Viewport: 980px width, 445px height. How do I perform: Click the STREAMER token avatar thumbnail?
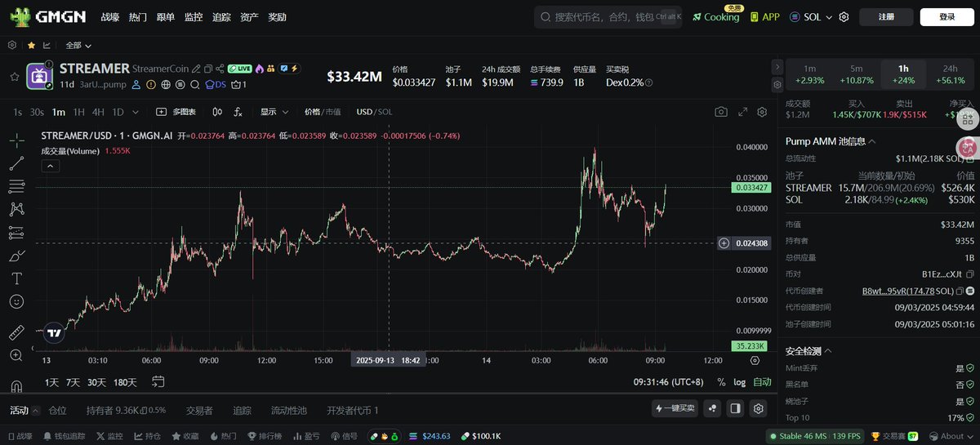pyautogui.click(x=40, y=77)
